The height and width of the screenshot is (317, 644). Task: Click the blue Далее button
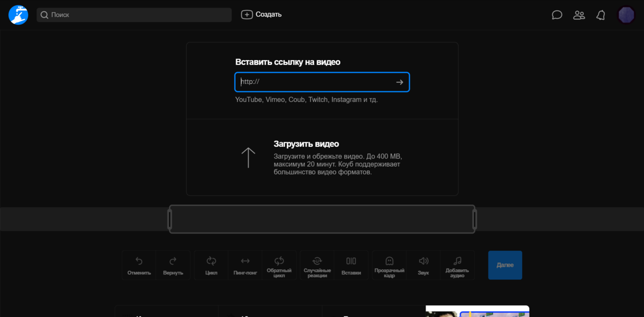coord(505,265)
